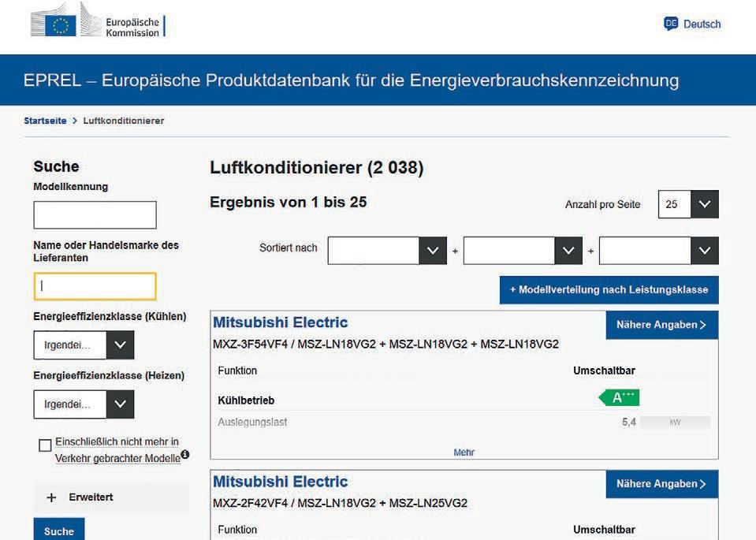Click the green A+++ energy class label
This screenshot has height=540, width=756.
point(619,398)
